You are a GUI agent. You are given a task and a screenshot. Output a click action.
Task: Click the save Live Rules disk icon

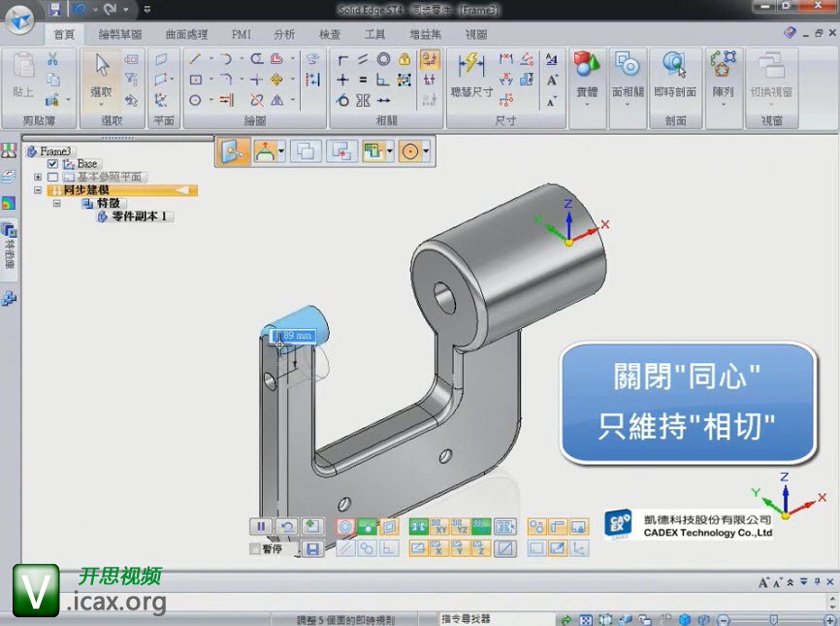coord(312,548)
